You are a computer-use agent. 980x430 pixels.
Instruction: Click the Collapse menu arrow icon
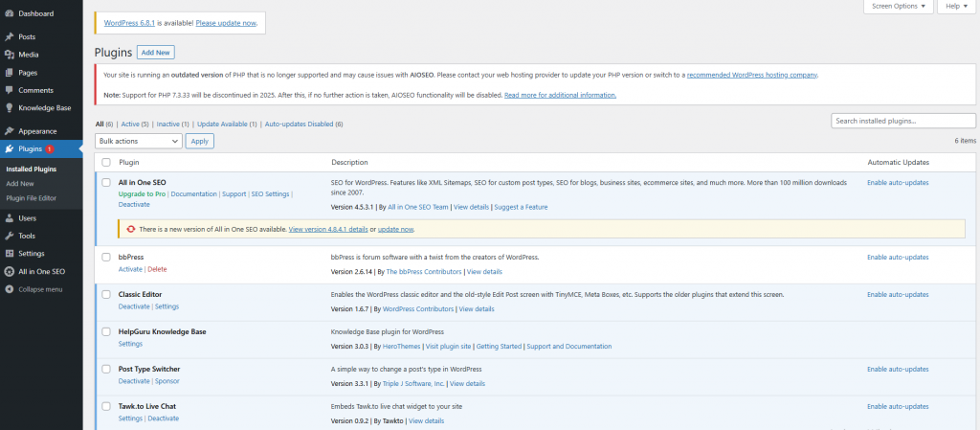click(10, 289)
